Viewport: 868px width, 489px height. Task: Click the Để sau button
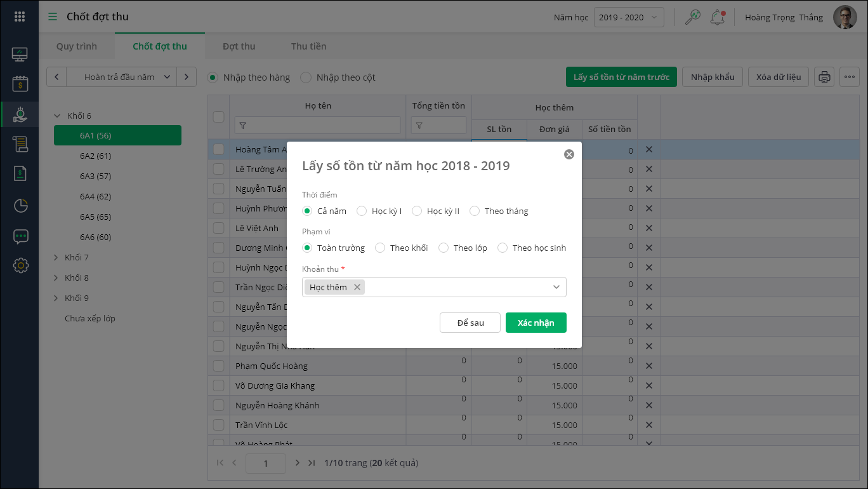pos(470,323)
